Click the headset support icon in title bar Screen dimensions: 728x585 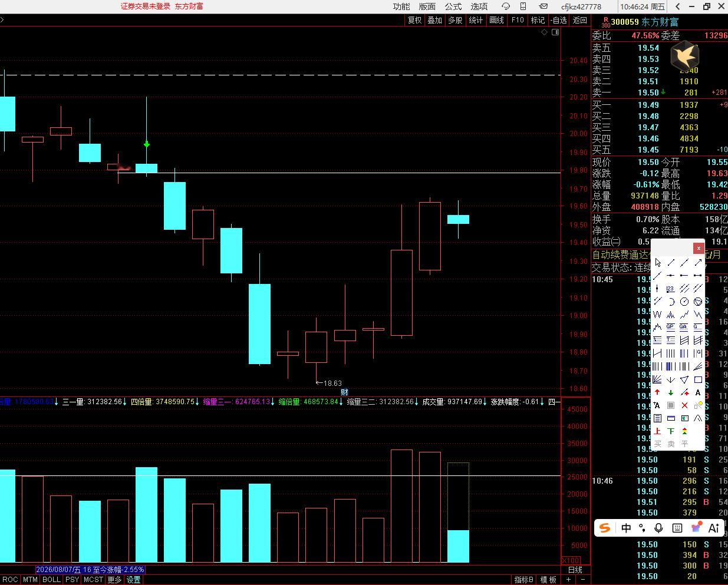(506, 6)
